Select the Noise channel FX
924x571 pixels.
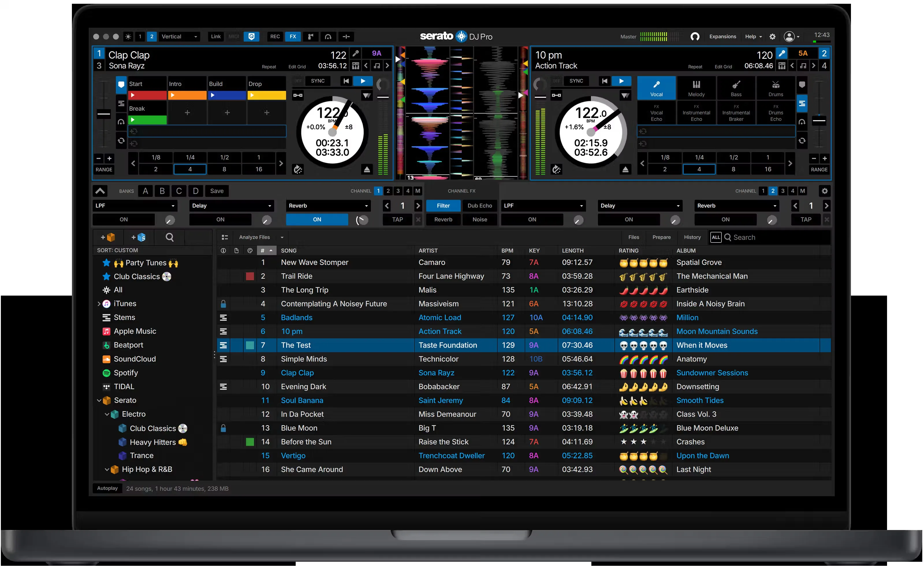click(x=479, y=219)
